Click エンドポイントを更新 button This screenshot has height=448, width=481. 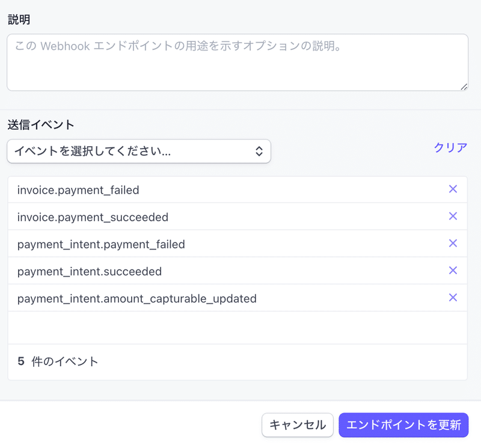(x=403, y=425)
